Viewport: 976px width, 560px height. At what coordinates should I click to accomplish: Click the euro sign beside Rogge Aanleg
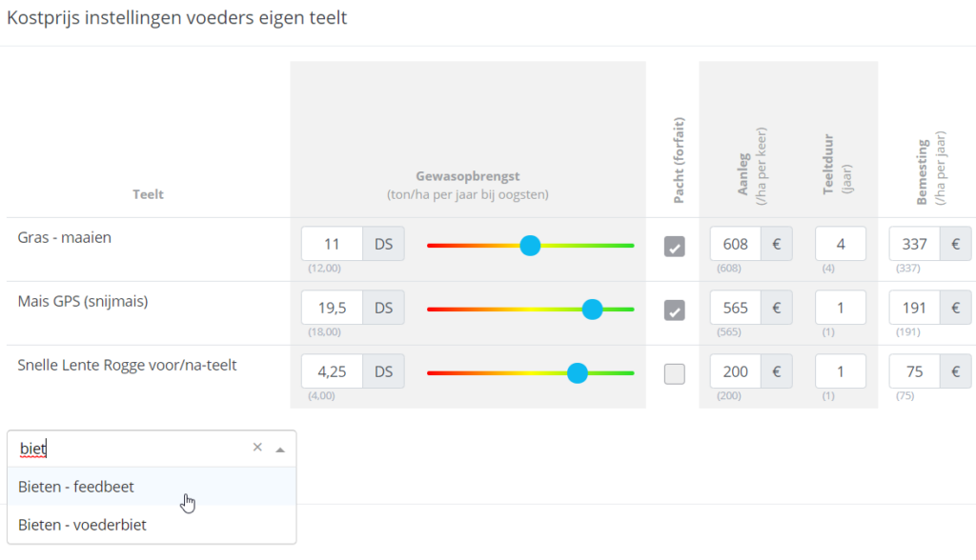coord(776,371)
